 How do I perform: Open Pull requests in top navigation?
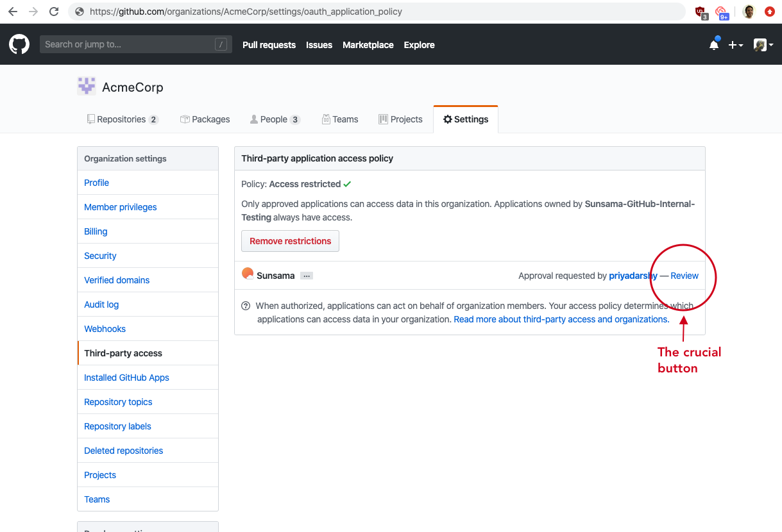coord(269,45)
